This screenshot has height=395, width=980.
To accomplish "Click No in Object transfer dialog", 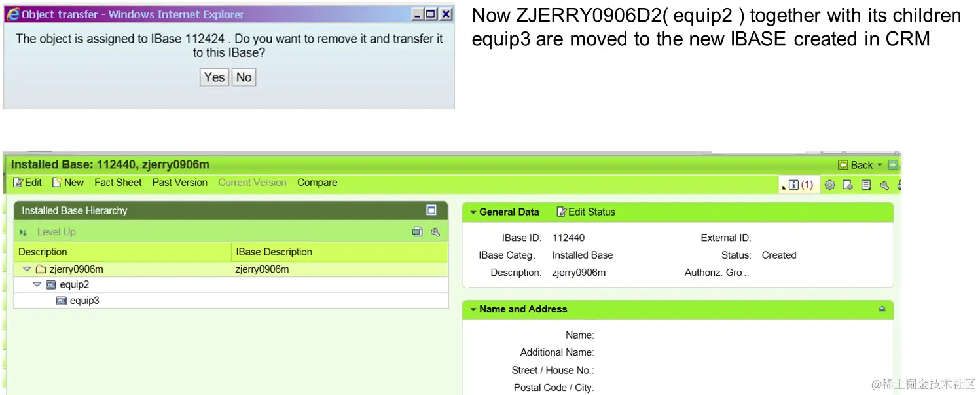I will point(244,77).
